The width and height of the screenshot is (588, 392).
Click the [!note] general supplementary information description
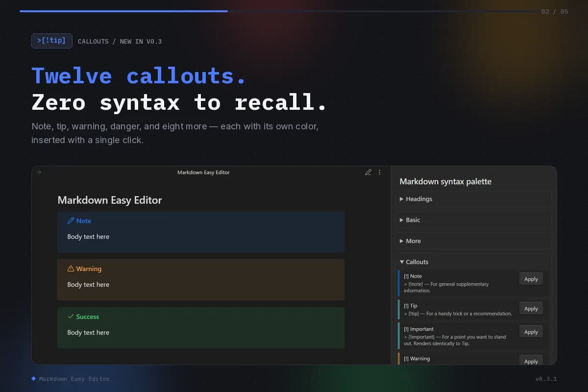pyautogui.click(x=446, y=287)
